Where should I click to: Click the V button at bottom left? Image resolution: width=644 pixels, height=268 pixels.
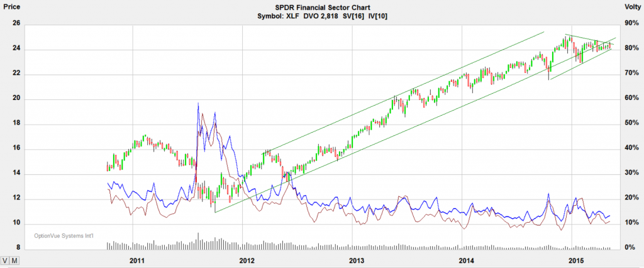click(x=5, y=260)
